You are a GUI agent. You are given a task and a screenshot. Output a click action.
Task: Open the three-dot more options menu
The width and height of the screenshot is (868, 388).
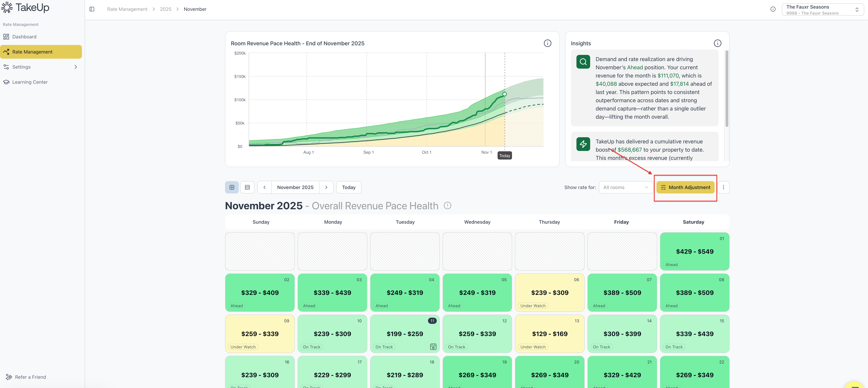[723, 187]
